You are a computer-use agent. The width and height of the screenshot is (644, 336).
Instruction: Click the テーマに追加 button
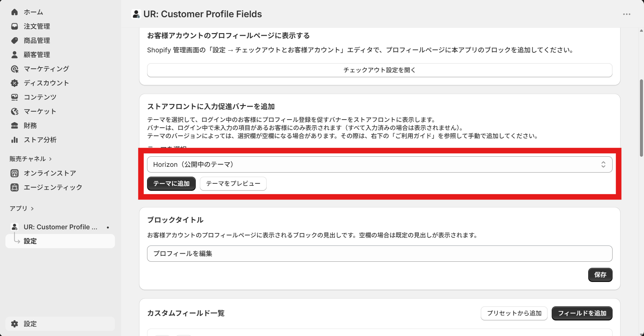pos(171,184)
